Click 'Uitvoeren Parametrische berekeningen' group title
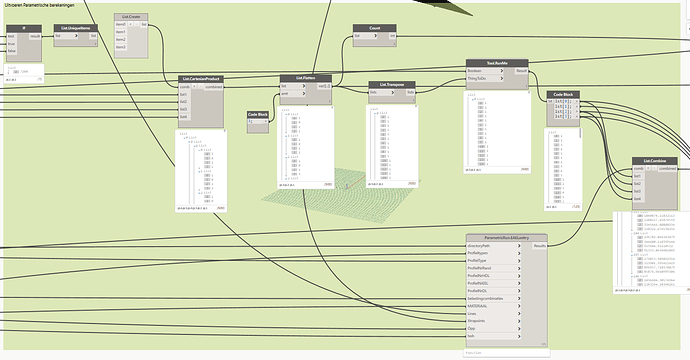 [40, 5]
